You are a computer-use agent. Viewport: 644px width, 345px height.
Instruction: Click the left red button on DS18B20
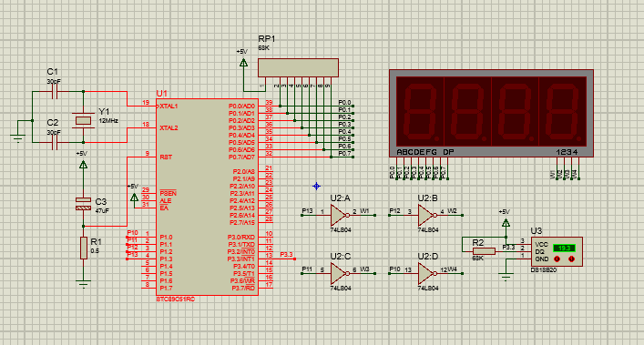(x=557, y=259)
